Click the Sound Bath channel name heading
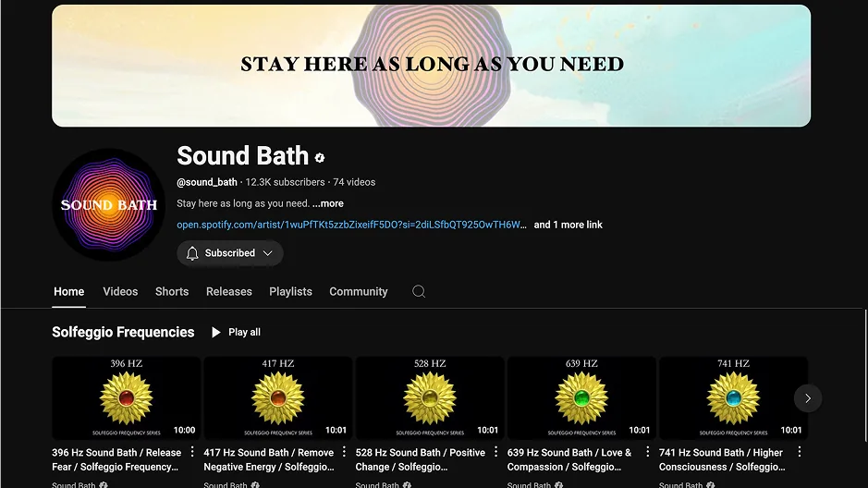This screenshot has width=868, height=488. tap(242, 156)
